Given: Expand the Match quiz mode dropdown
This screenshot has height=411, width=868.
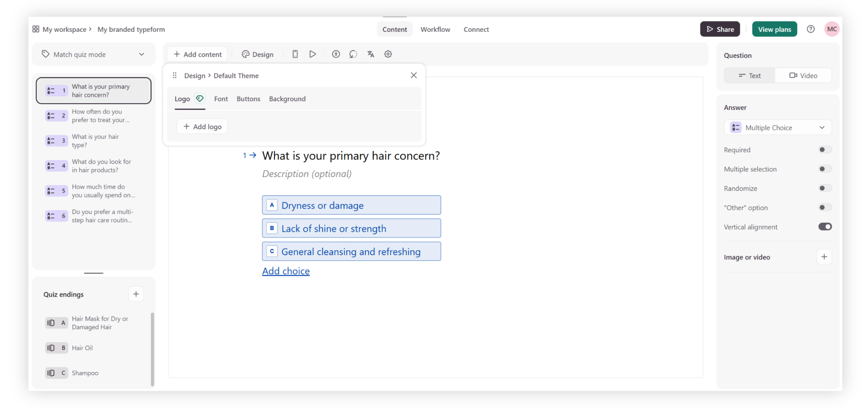Looking at the screenshot, I should [x=141, y=54].
